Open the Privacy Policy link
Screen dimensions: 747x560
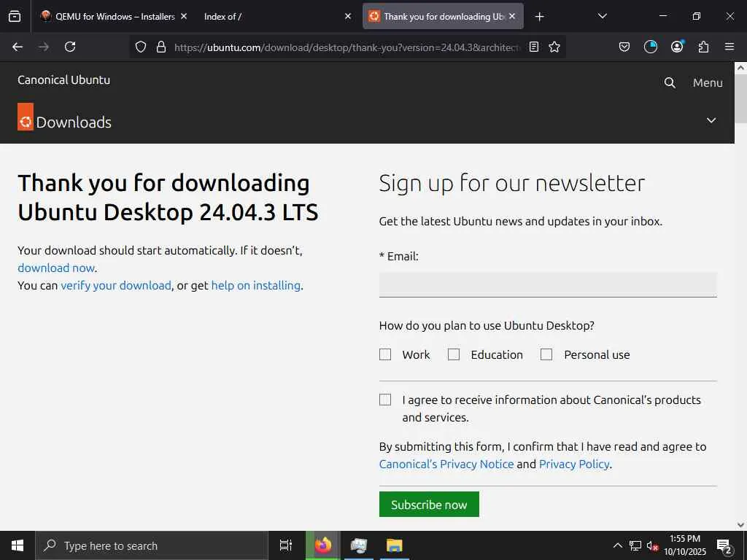(x=574, y=464)
